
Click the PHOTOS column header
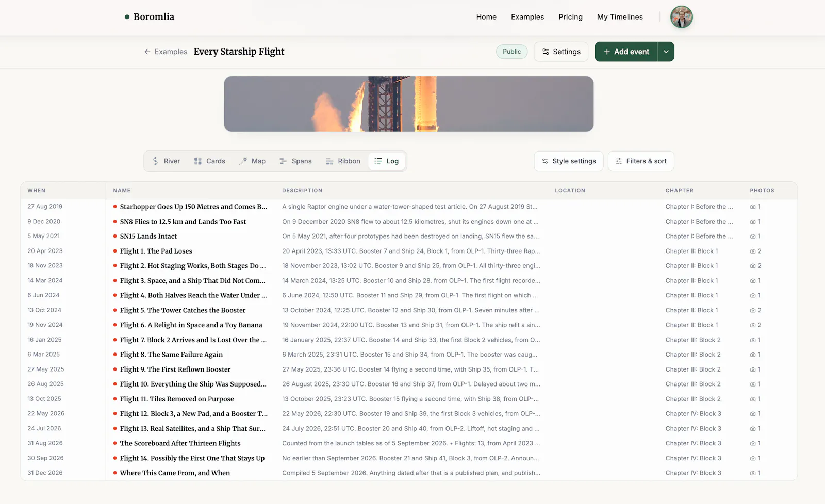(x=762, y=191)
